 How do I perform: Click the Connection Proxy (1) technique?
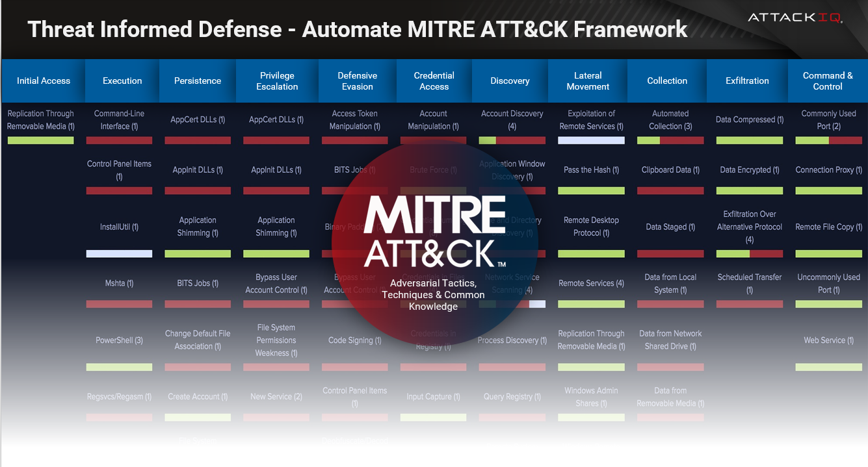(x=829, y=170)
